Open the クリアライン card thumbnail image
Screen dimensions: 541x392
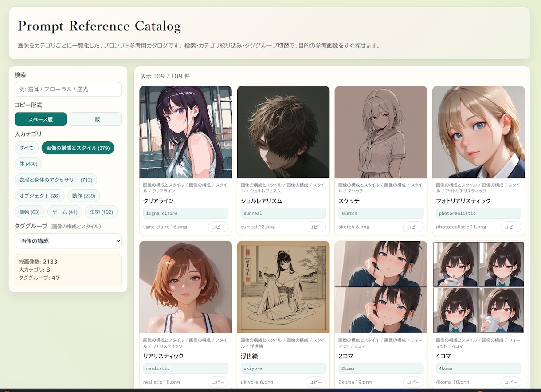point(186,132)
